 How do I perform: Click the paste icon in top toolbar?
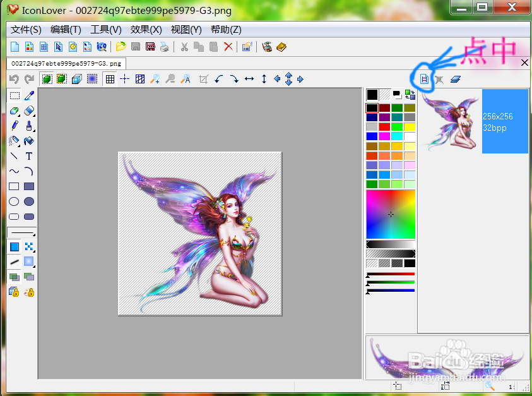pos(213,47)
